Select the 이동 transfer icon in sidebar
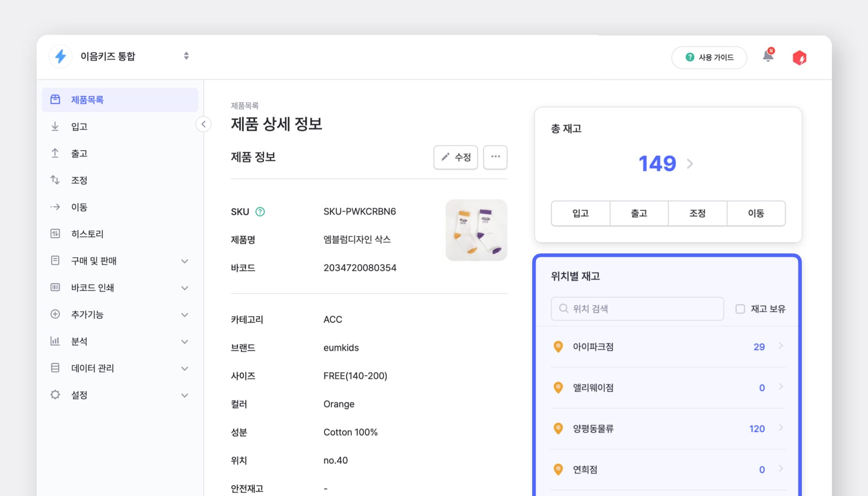Viewport: 868px width, 496px height. coord(55,207)
